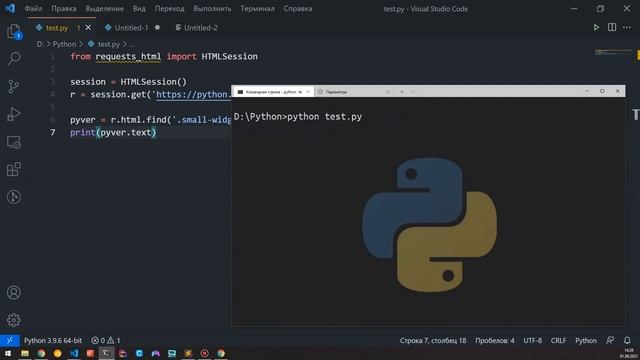This screenshot has height=360, width=640.
Task: Switch to the Untitled-1 editor tab
Action: coord(131,28)
